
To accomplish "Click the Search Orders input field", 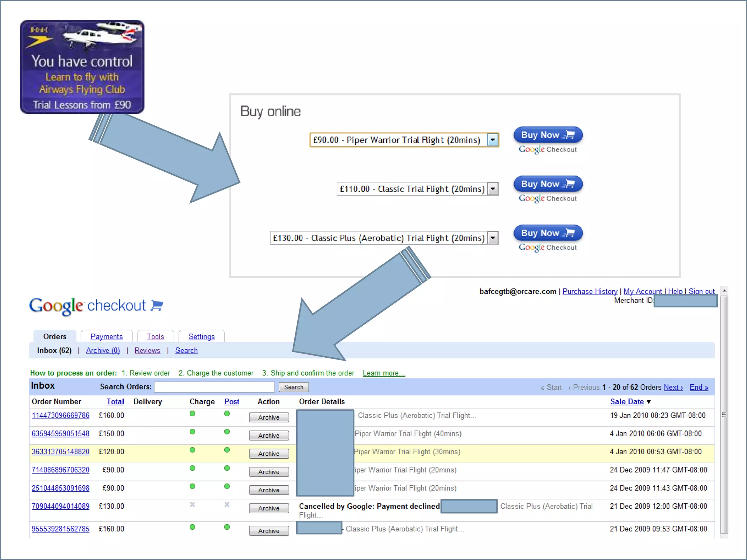I will coord(214,387).
